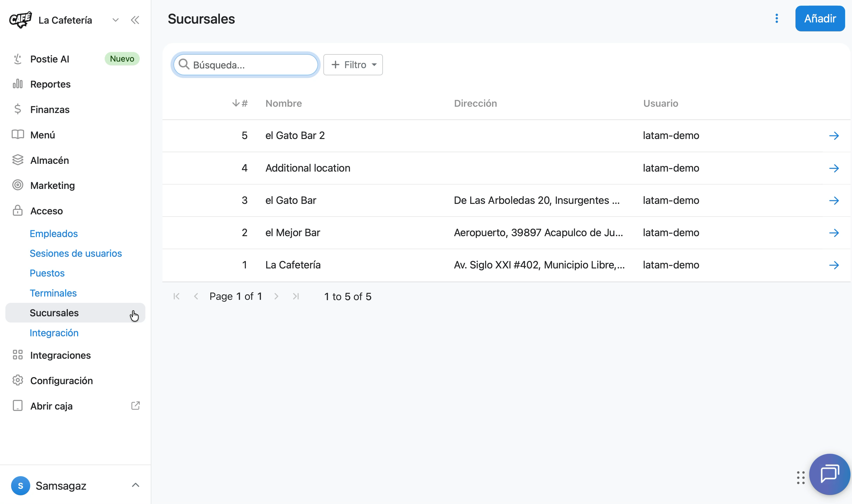This screenshot has width=852, height=504.
Task: Focus the Búsqueda search field
Action: (x=246, y=65)
